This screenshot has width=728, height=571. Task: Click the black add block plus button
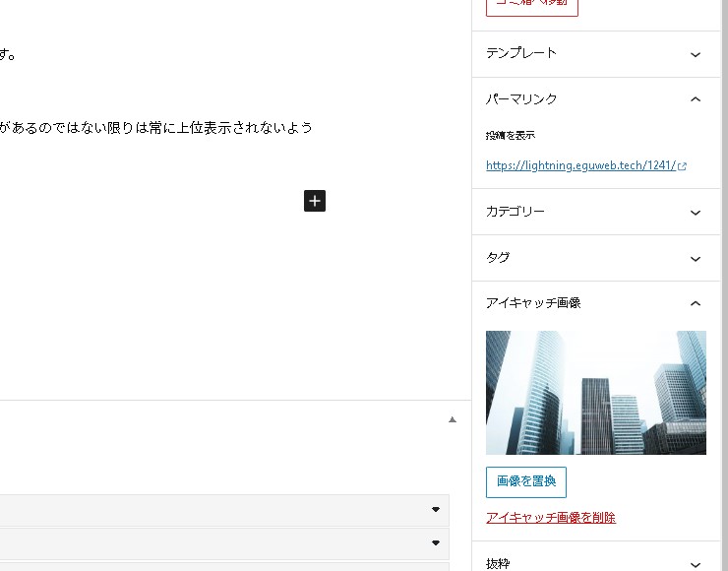click(x=315, y=201)
